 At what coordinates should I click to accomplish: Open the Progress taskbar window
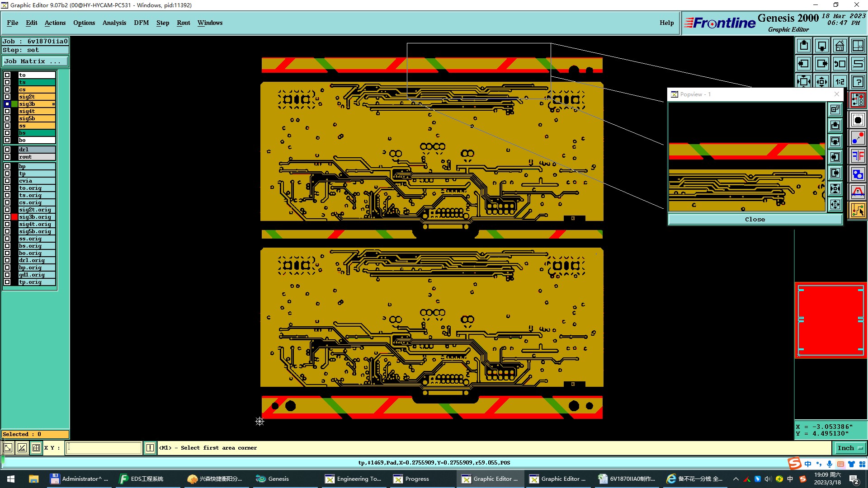[x=422, y=479]
